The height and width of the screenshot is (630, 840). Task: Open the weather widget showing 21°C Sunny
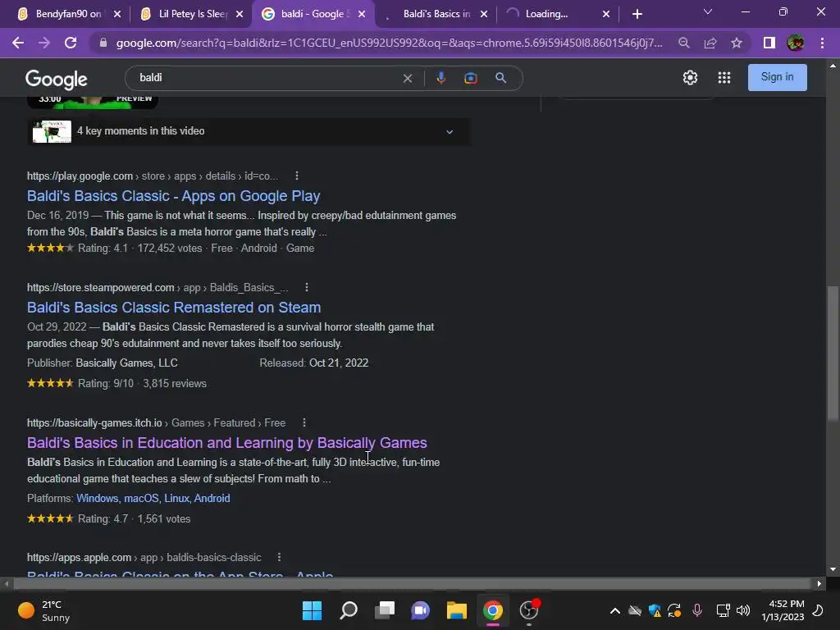pyautogui.click(x=44, y=610)
